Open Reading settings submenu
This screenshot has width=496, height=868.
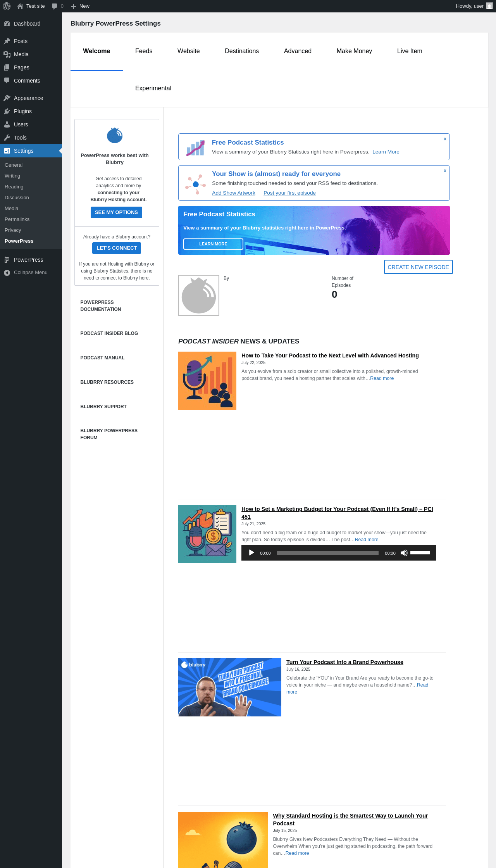[x=14, y=187]
